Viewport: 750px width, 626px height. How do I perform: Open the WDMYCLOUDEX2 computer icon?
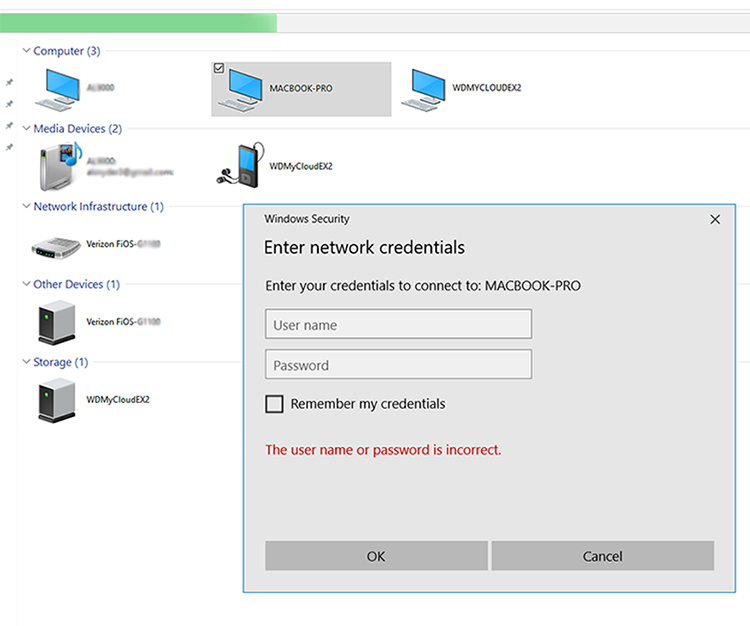[423, 90]
